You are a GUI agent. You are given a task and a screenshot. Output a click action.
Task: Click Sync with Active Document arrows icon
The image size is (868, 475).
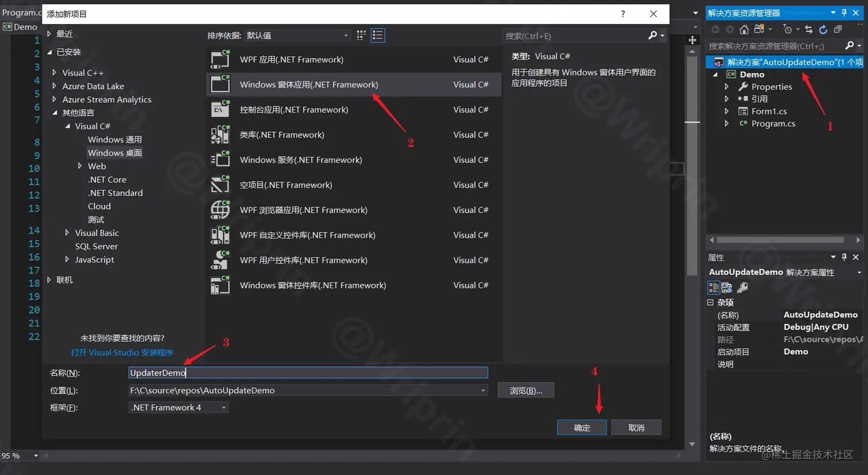coord(808,29)
